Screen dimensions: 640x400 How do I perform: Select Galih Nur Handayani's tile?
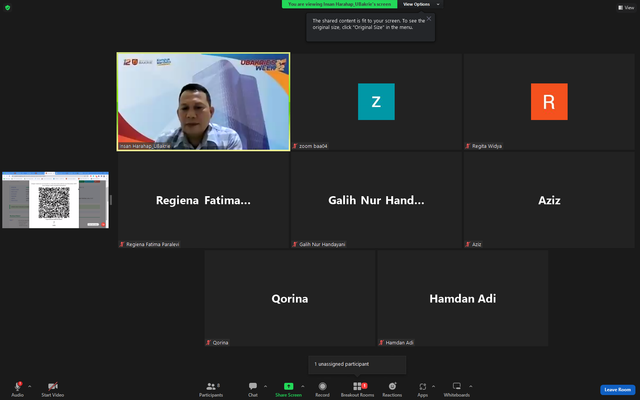click(x=376, y=200)
